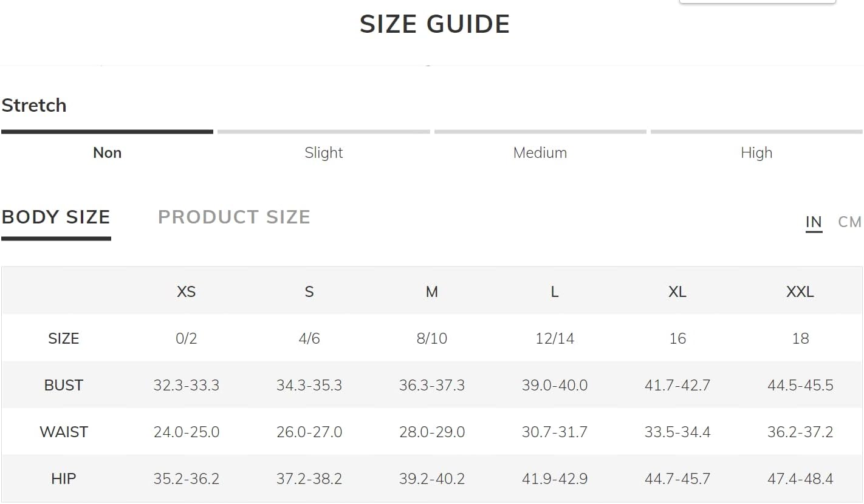Click the BUST row label

point(63,385)
